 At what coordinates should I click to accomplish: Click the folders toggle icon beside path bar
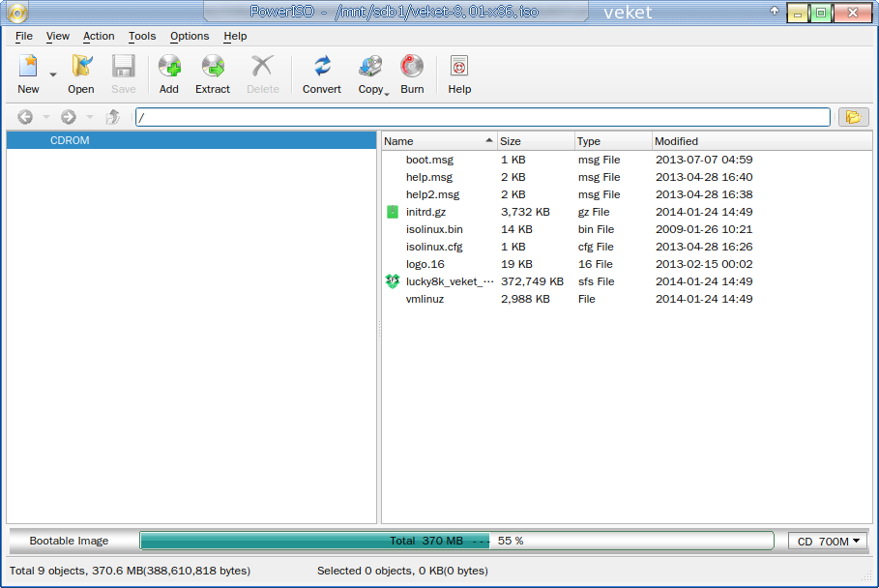coord(853,117)
